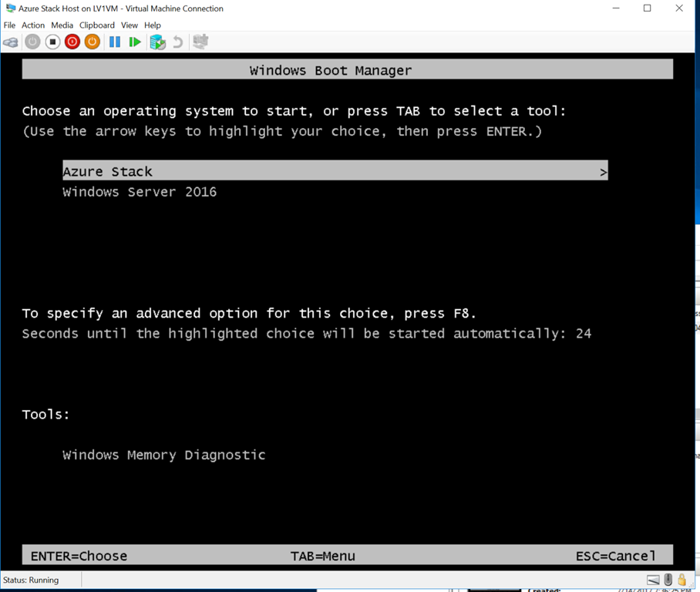Image resolution: width=700 pixels, height=592 pixels.
Task: Click the keyboard status bar icon
Action: click(x=653, y=580)
